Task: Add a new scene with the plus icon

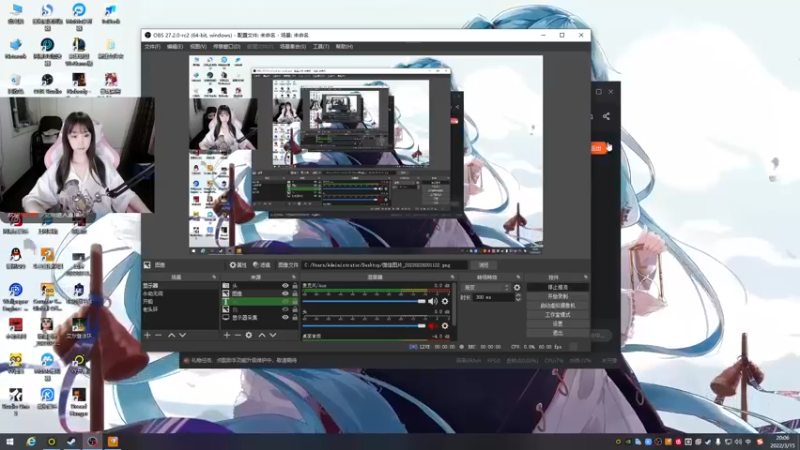Action: [147, 335]
